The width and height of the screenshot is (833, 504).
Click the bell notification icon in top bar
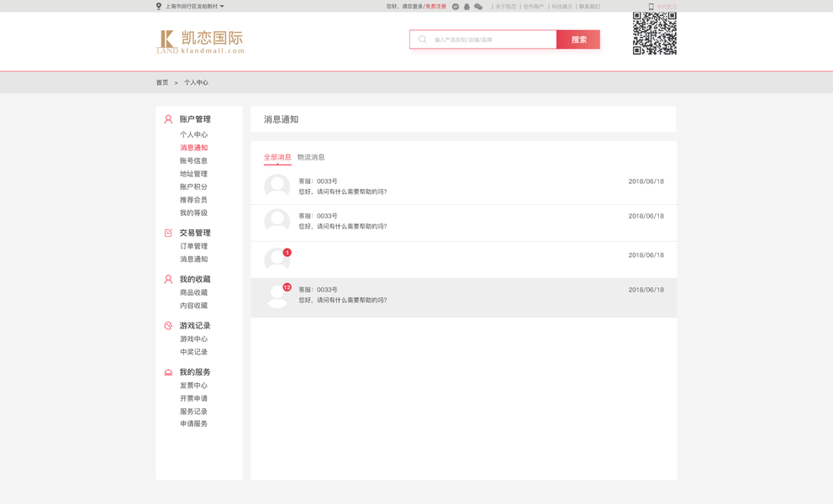465,6
